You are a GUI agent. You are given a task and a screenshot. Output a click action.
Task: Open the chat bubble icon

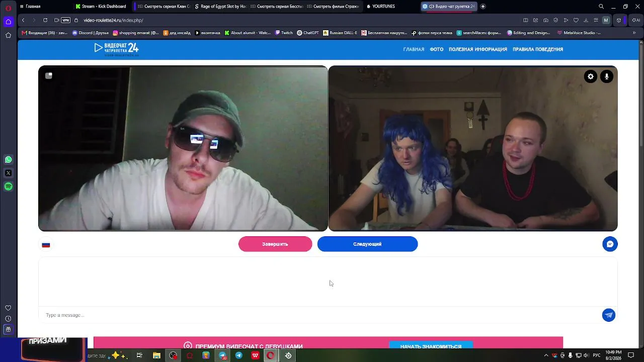click(610, 244)
